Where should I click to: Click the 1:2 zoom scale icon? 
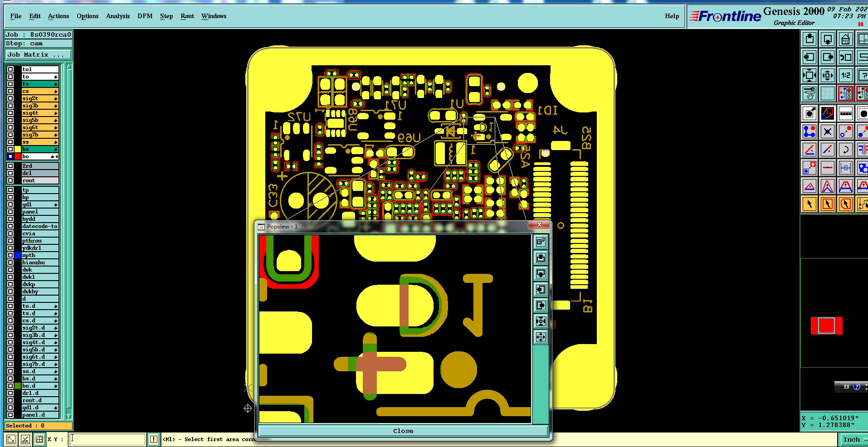click(x=845, y=75)
